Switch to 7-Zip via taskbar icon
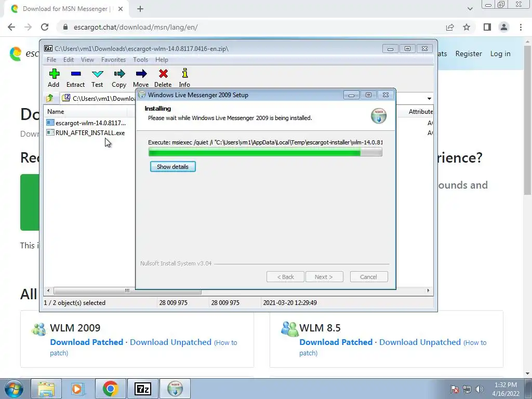Viewport: 532px width, 399px height. pyautogui.click(x=142, y=389)
